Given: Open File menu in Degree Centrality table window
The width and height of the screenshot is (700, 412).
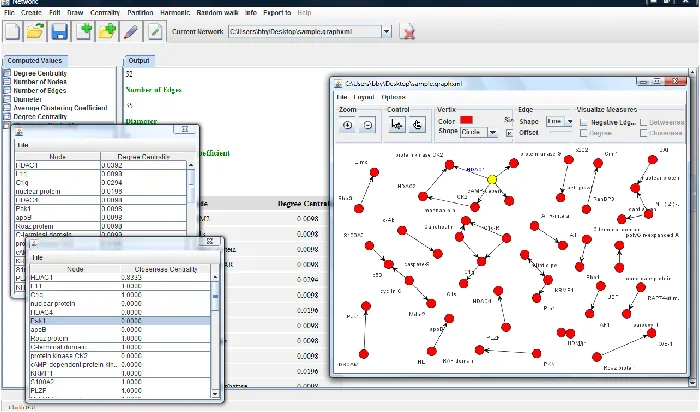Looking at the screenshot, I should (x=22, y=145).
